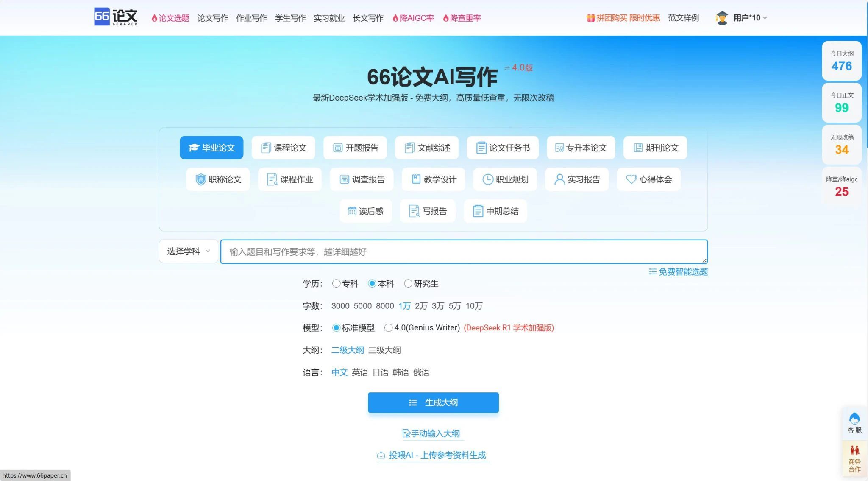Click the calendar icon on 读后感

[352, 211]
